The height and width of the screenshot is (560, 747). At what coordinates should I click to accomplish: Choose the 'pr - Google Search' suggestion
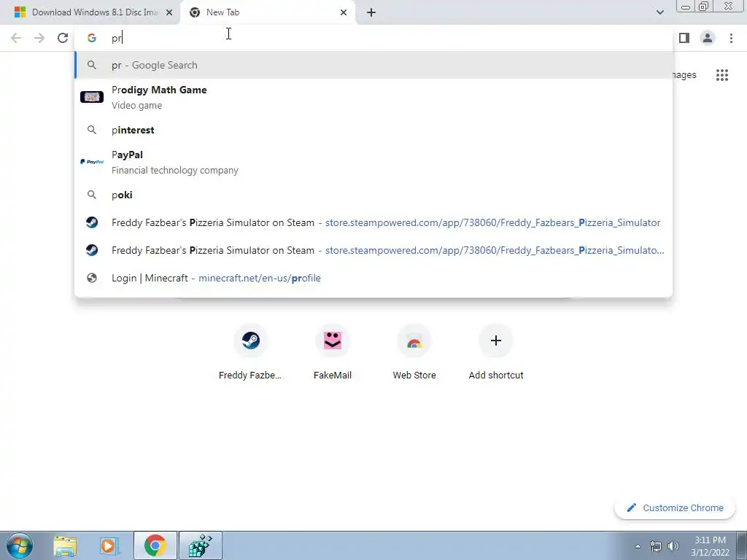pyautogui.click(x=373, y=65)
